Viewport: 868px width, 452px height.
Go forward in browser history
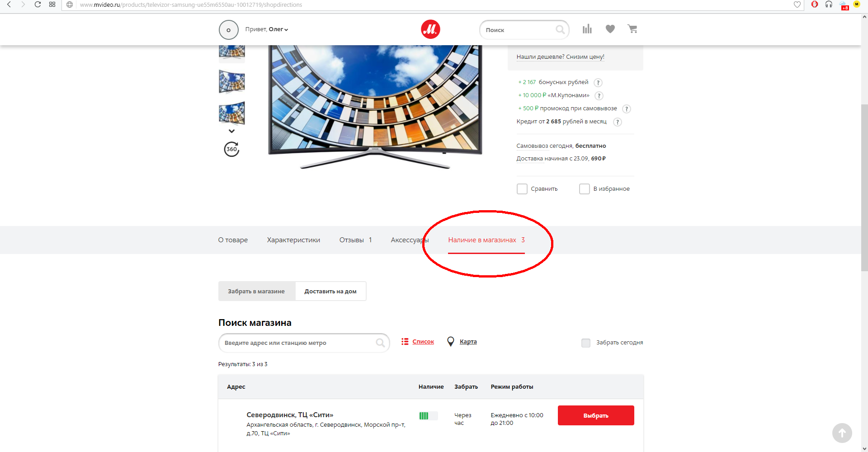coord(23,5)
